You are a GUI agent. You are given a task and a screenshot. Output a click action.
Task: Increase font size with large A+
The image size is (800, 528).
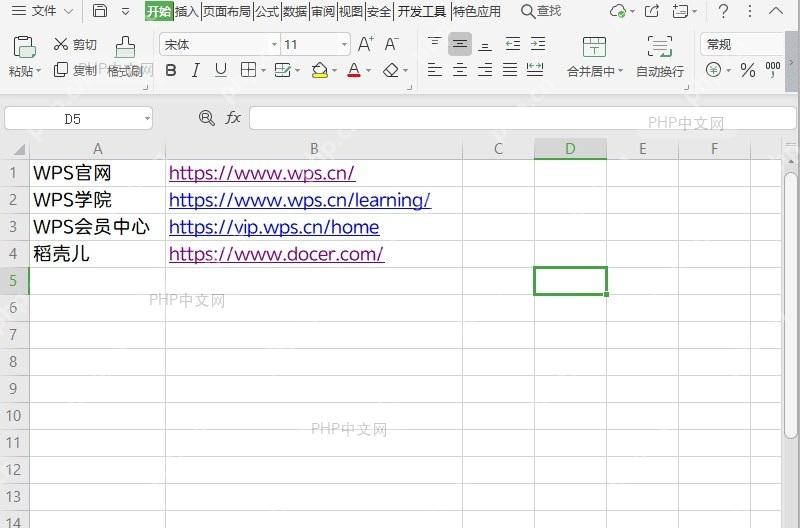click(365, 44)
